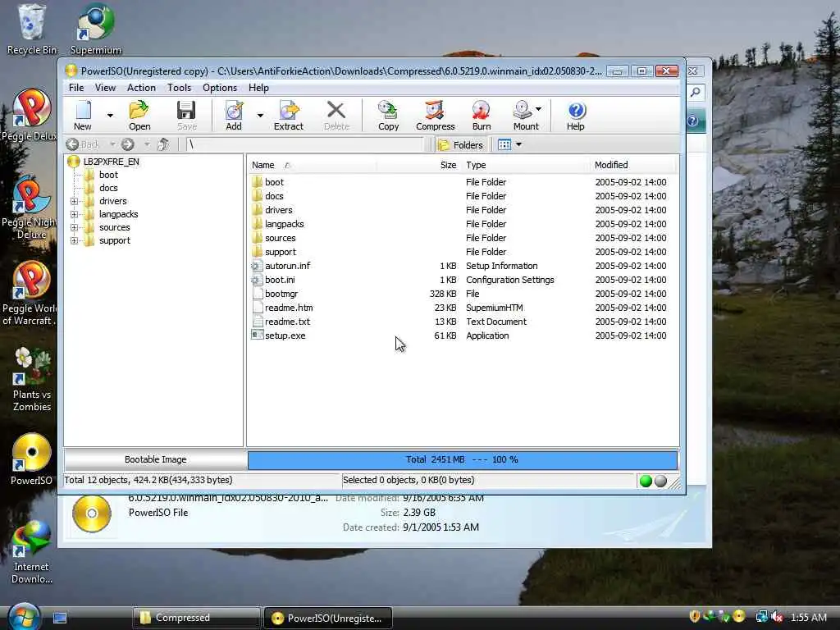Image resolution: width=840 pixels, height=630 pixels.
Task: Click the Total 2451 MB progress bar
Action: [463, 459]
